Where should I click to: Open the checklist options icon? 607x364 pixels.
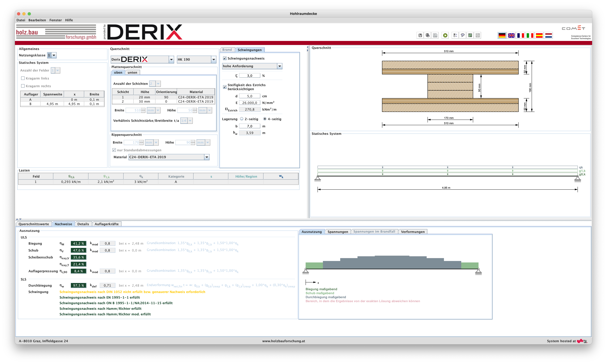[455, 35]
